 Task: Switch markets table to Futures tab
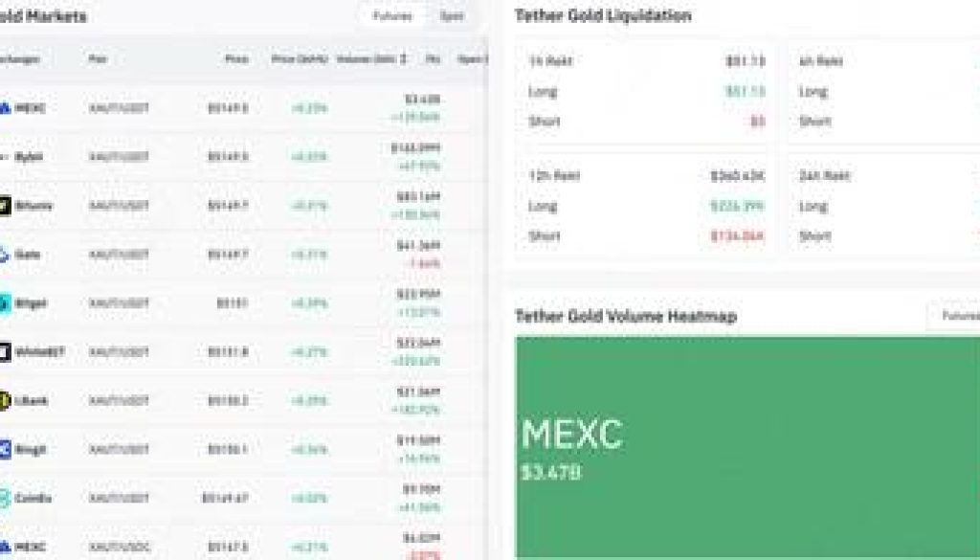pos(392,16)
